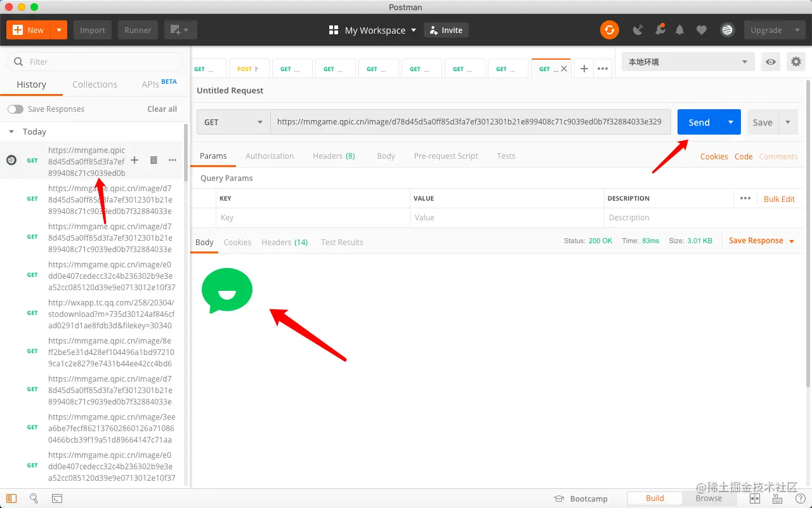This screenshot has height=508, width=812.
Task: Open the Upgrade dropdown arrow
Action: point(797,30)
